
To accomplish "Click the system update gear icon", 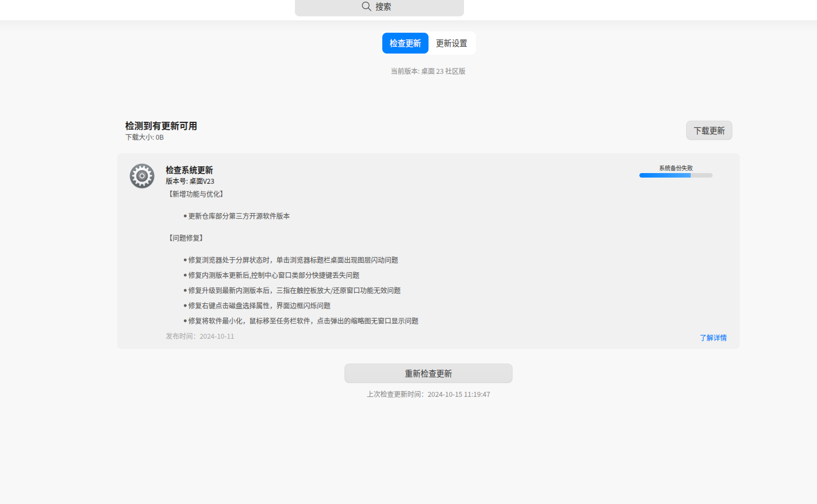I will pyautogui.click(x=142, y=176).
